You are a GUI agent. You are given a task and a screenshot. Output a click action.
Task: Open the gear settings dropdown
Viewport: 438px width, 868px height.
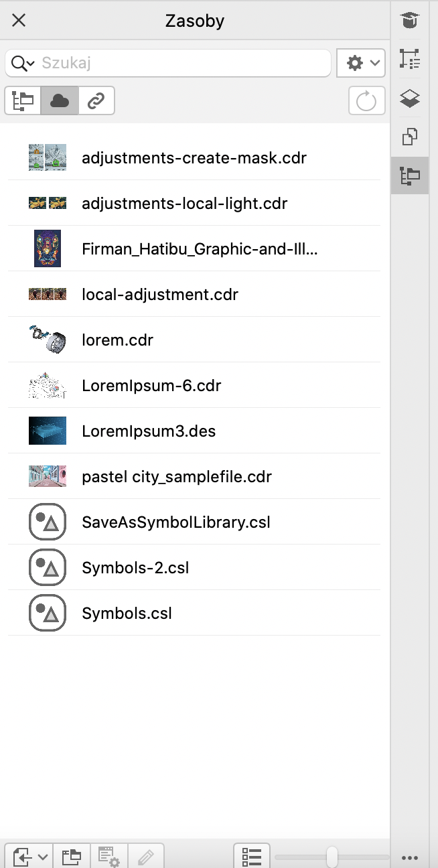pyautogui.click(x=361, y=63)
